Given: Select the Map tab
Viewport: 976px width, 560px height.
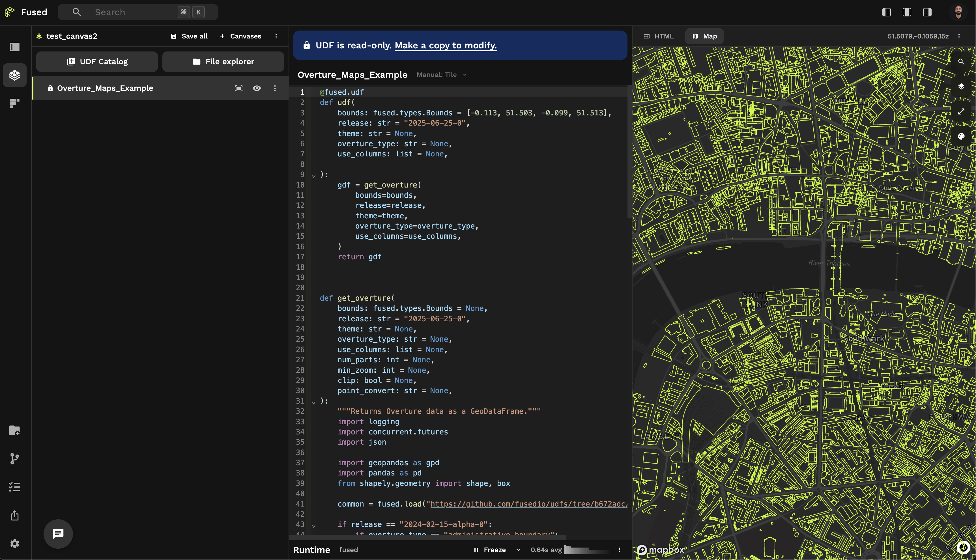Looking at the screenshot, I should 704,36.
